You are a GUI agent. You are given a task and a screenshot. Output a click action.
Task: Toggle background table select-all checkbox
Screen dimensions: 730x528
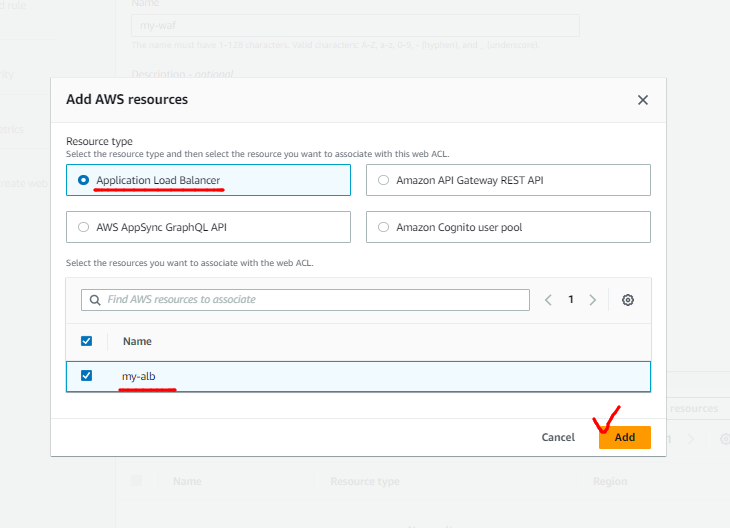(x=136, y=481)
